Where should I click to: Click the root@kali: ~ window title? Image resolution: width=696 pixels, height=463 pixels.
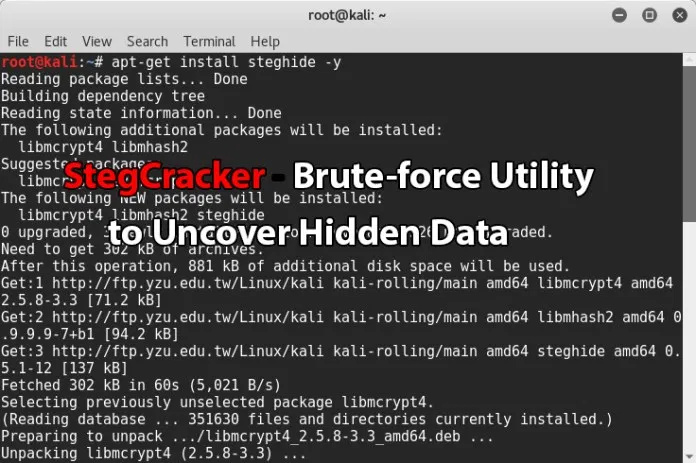coord(347,16)
